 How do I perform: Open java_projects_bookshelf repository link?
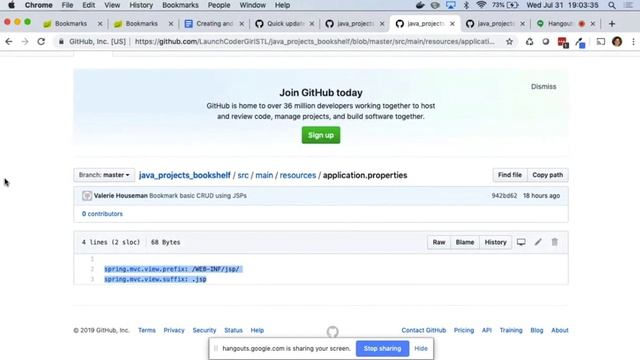pyautogui.click(x=184, y=175)
